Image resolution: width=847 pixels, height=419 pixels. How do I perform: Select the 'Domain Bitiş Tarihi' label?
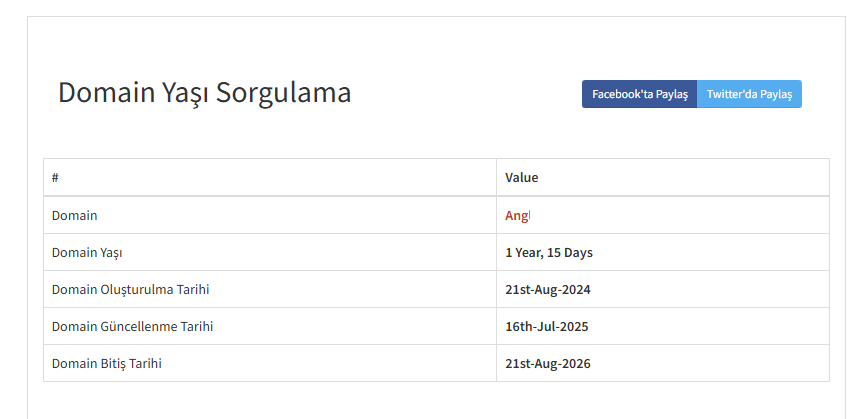pyautogui.click(x=106, y=364)
